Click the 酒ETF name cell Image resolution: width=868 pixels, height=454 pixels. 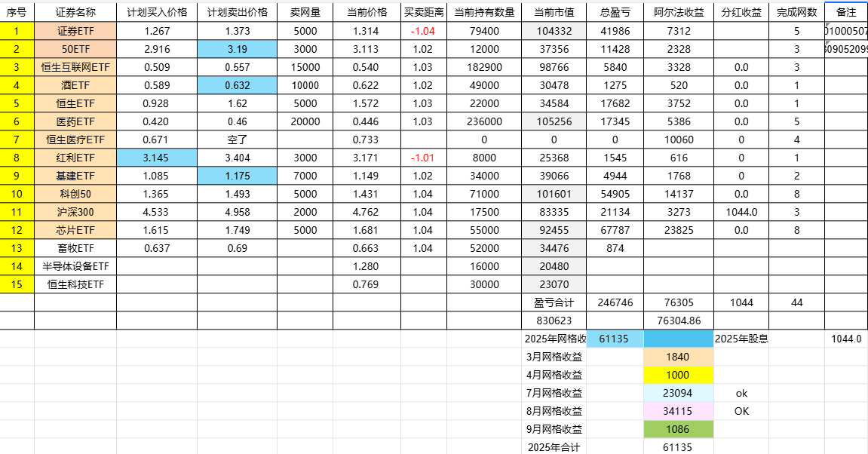coord(75,85)
